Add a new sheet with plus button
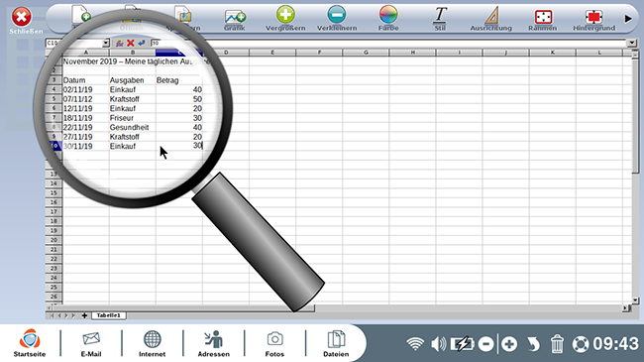This screenshot has height=362, width=644. point(84,315)
